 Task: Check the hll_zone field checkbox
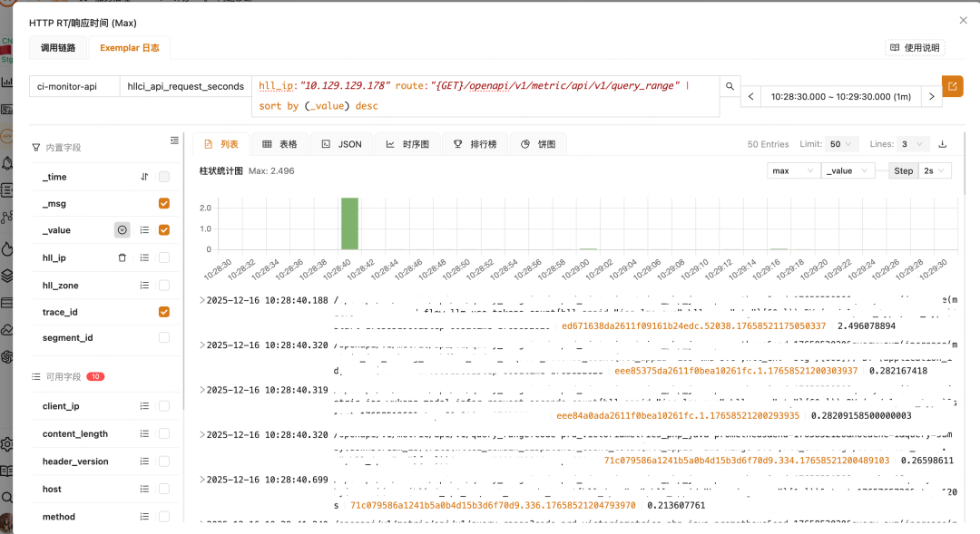[x=163, y=286]
